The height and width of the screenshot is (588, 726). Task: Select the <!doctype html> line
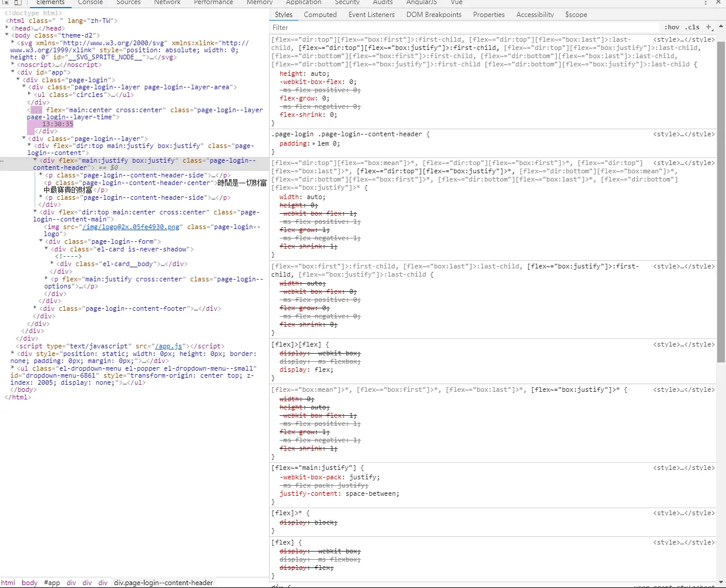point(33,13)
